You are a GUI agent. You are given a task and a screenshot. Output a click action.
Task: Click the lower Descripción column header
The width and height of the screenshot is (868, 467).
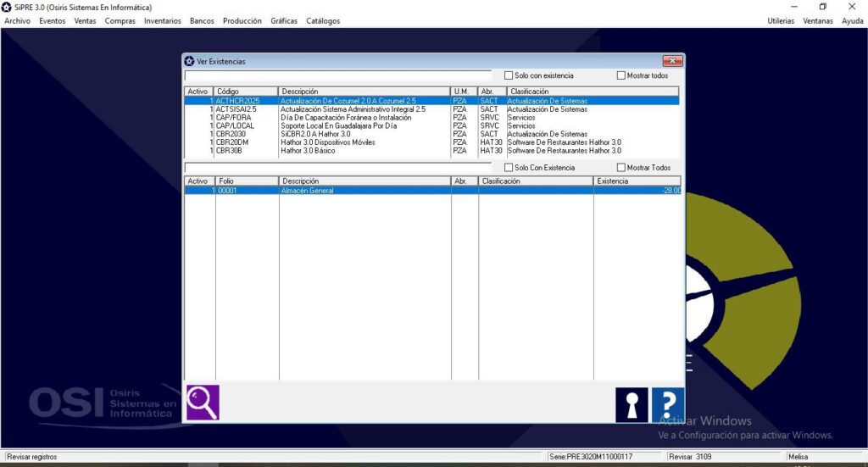click(x=364, y=181)
